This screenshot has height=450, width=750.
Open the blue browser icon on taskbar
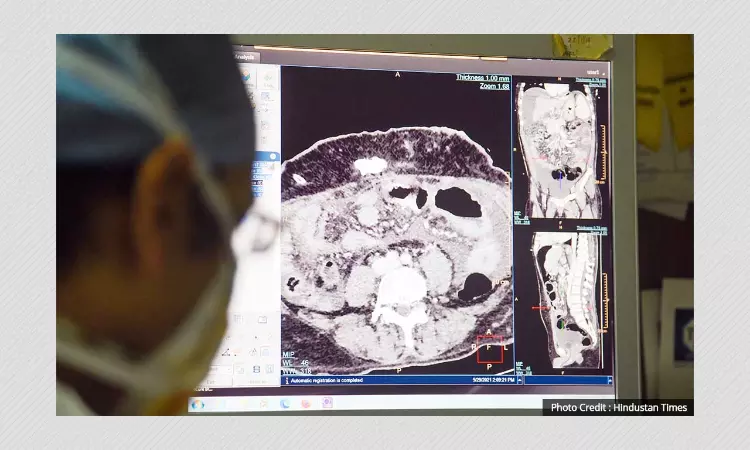pos(285,404)
